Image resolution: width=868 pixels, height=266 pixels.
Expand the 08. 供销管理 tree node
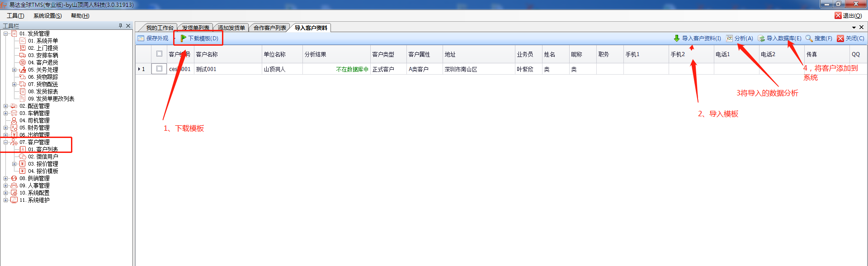click(x=5, y=178)
